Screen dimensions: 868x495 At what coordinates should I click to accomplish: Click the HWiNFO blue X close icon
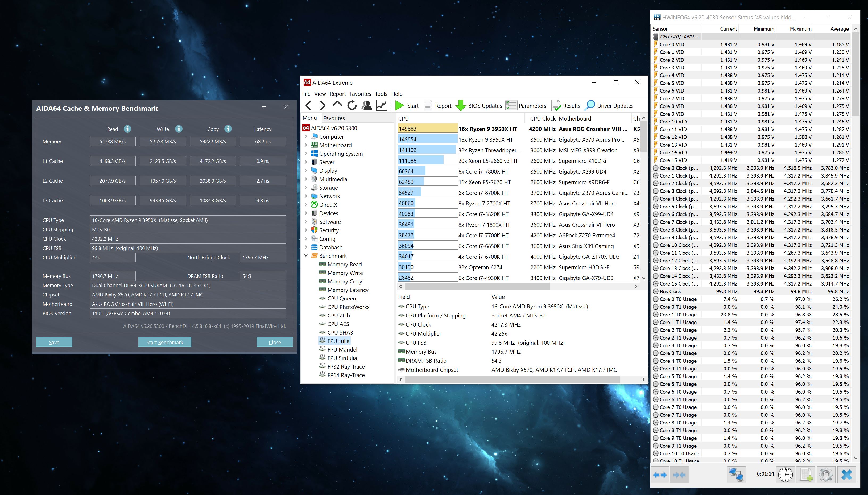click(x=847, y=475)
